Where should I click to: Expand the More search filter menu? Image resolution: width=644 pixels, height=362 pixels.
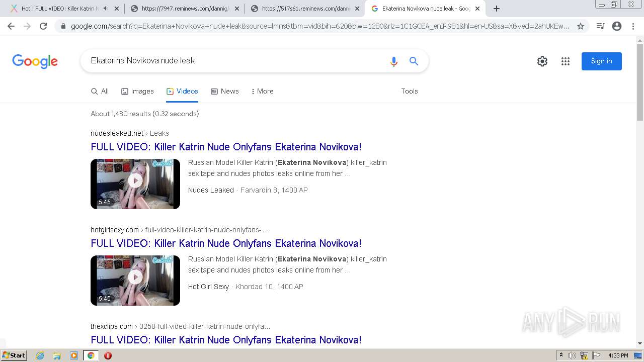pyautogui.click(x=262, y=91)
